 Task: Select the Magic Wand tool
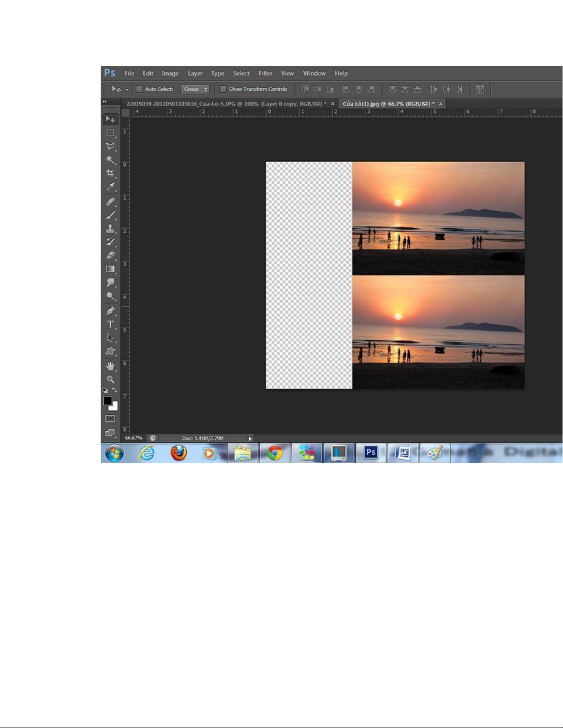(110, 159)
